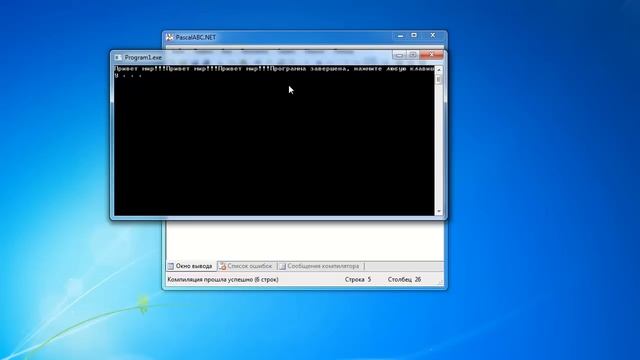Switch to the Сообщения компилятора tab

pos(320,266)
